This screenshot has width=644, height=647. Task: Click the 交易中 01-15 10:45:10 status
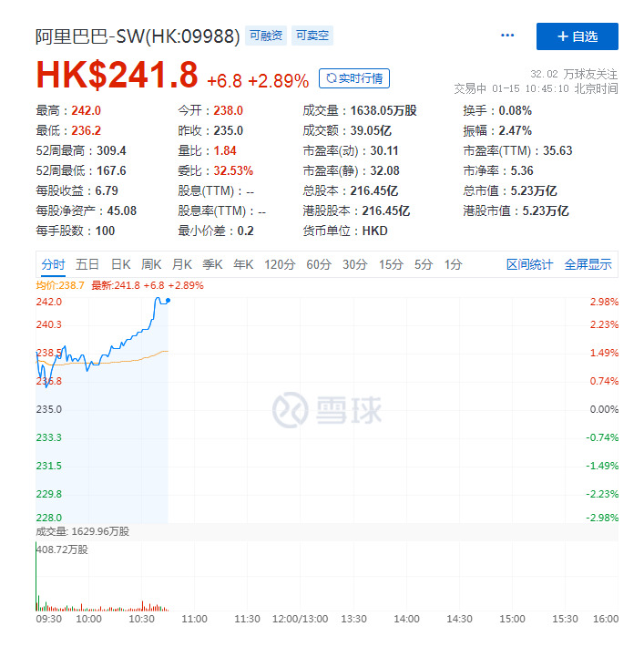(536, 88)
